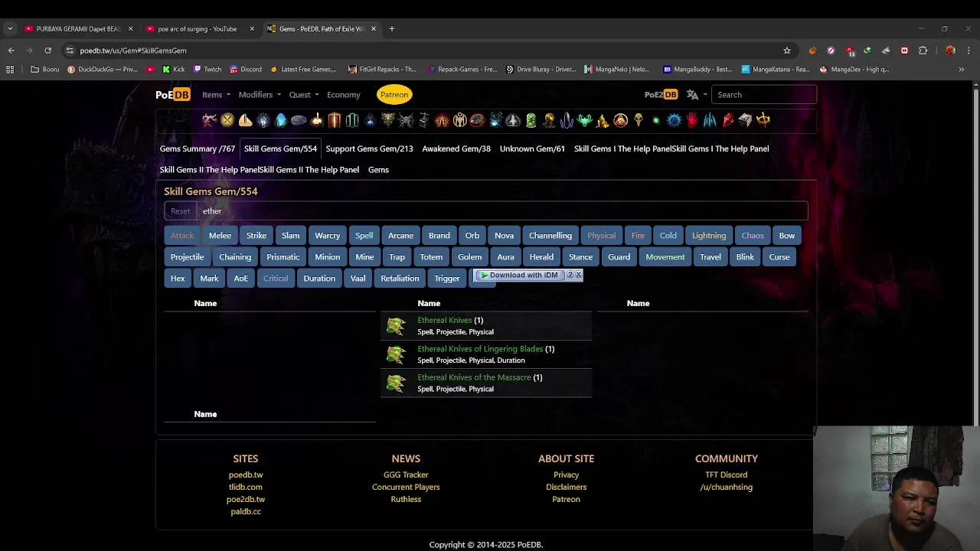Image resolution: width=980 pixels, height=551 pixels.
Task: Open the Gems Summary /767 tab
Action: [198, 148]
